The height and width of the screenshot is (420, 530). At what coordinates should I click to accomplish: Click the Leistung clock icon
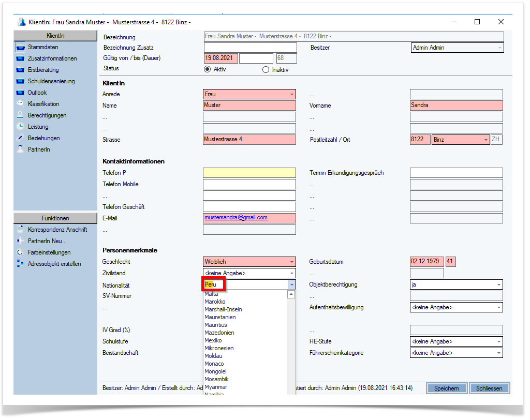[20, 127]
